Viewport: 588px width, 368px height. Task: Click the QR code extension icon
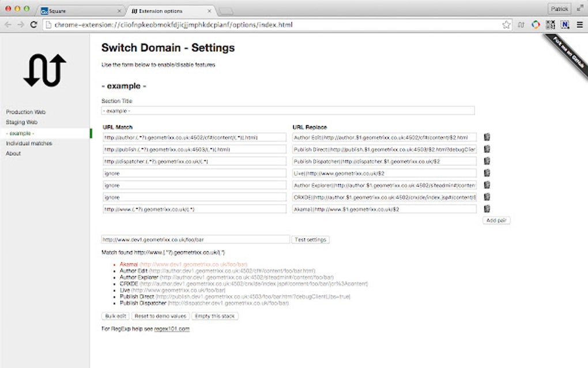pyautogui.click(x=549, y=25)
